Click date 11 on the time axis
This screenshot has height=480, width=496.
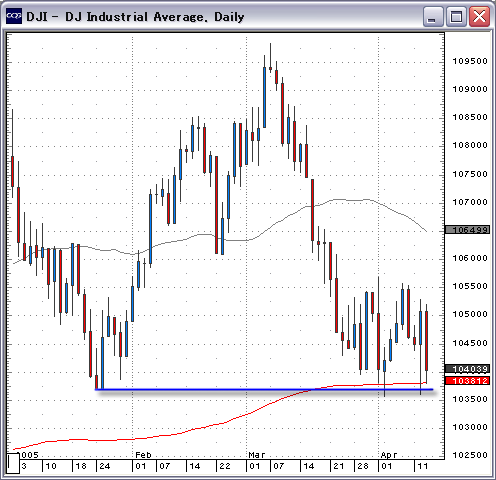tap(423, 466)
